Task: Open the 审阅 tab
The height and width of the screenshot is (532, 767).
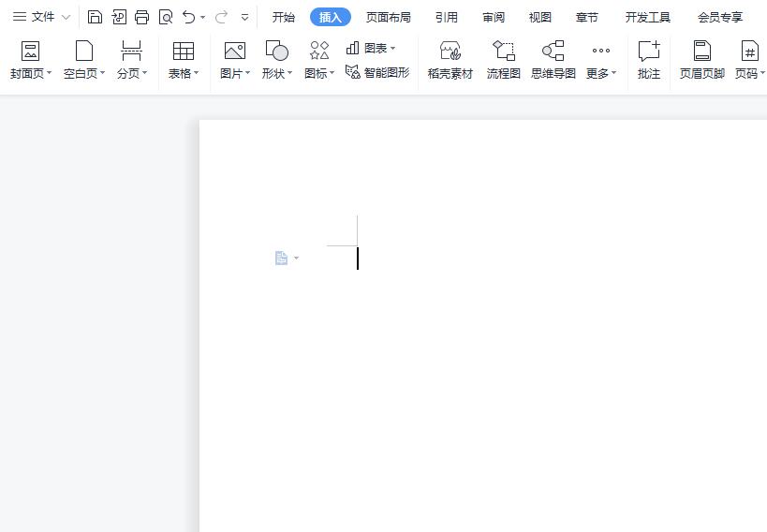Action: (493, 17)
